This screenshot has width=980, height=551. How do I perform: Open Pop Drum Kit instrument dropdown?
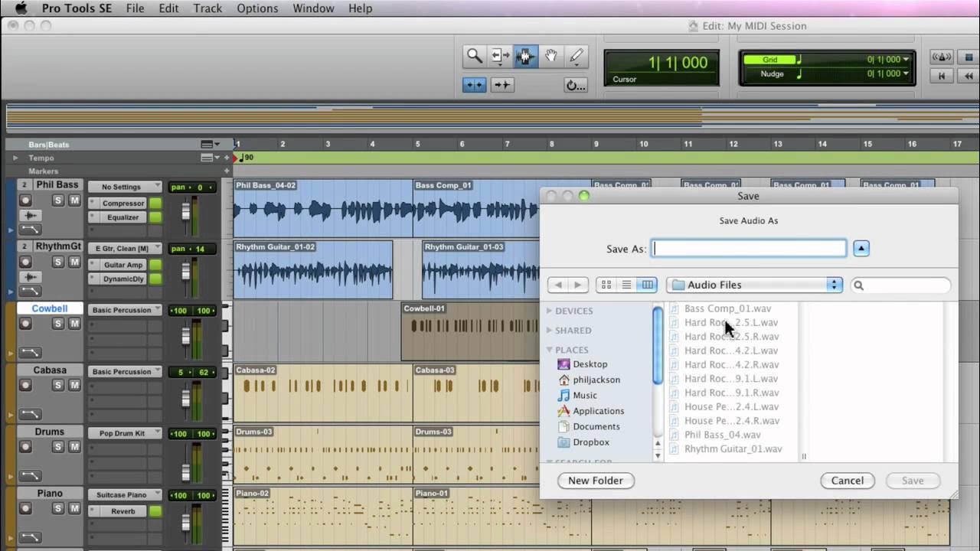click(x=125, y=433)
